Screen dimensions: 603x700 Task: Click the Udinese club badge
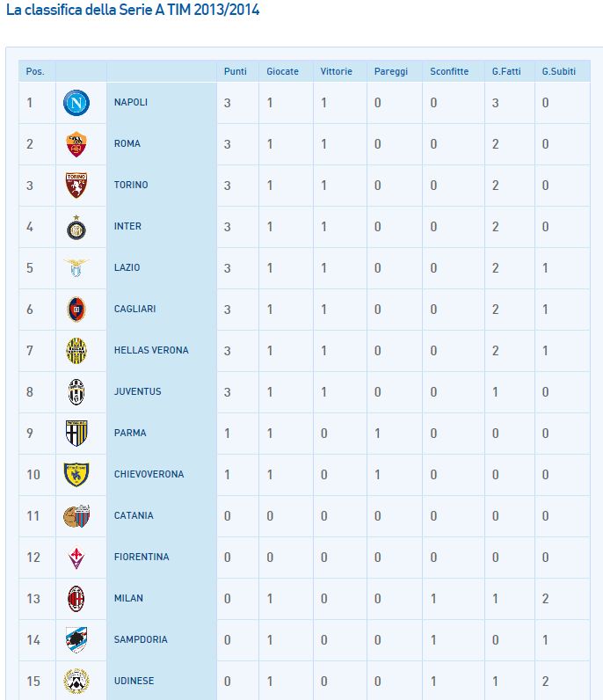tap(76, 681)
